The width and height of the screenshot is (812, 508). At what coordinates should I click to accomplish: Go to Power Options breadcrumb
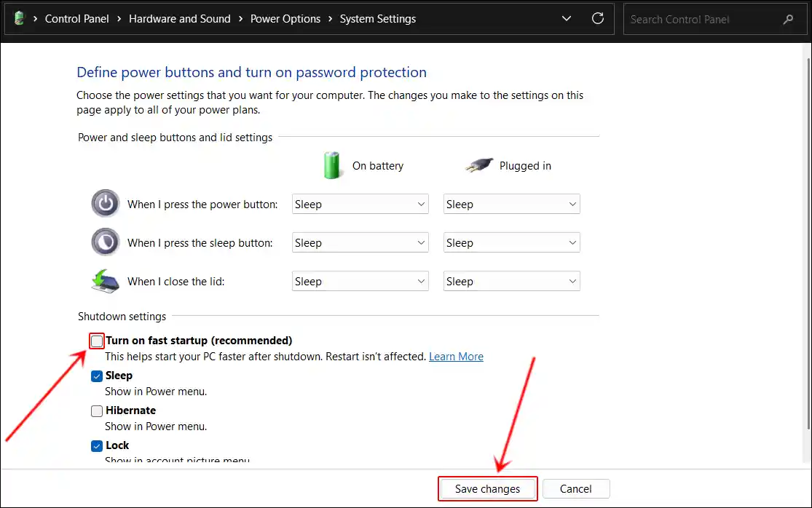pos(285,19)
